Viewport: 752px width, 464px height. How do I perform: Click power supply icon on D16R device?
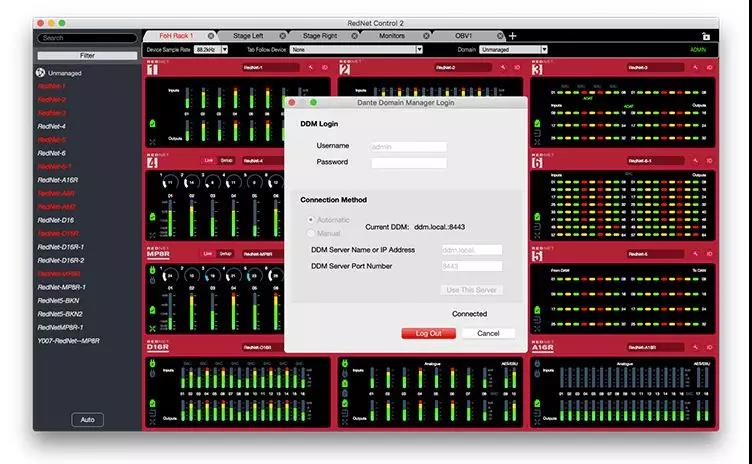153,363
